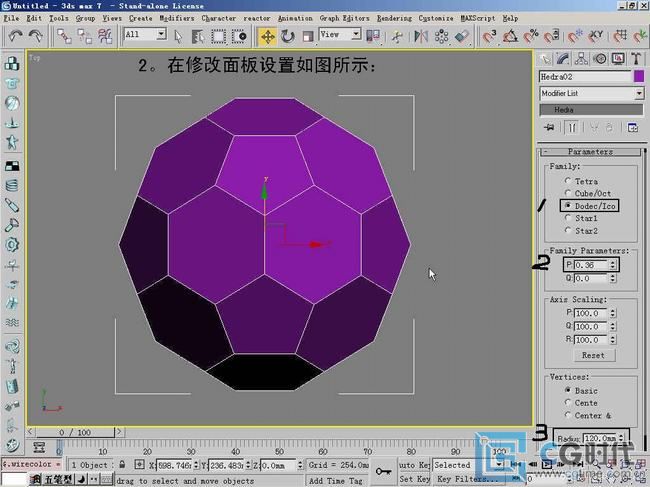Open the Modifiers menu

pos(177,18)
